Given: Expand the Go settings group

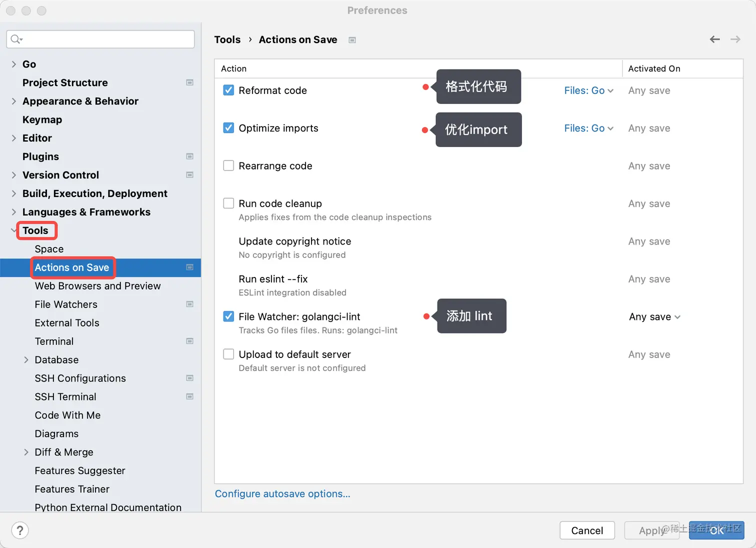Looking at the screenshot, I should tap(14, 64).
